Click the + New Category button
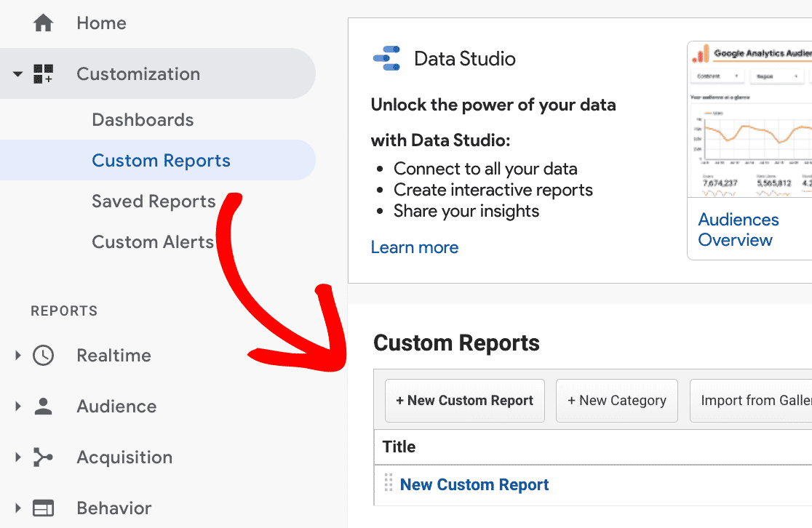Viewport: 812px width, 528px height. (617, 401)
